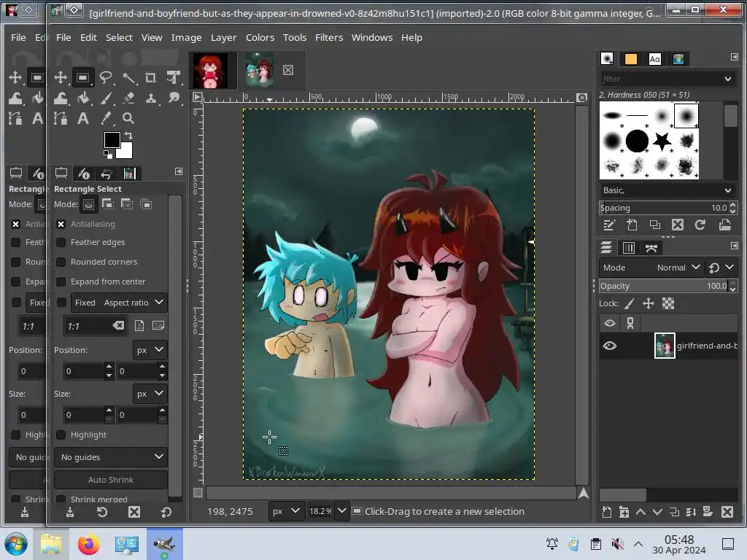Select the Crop tool

(150, 77)
